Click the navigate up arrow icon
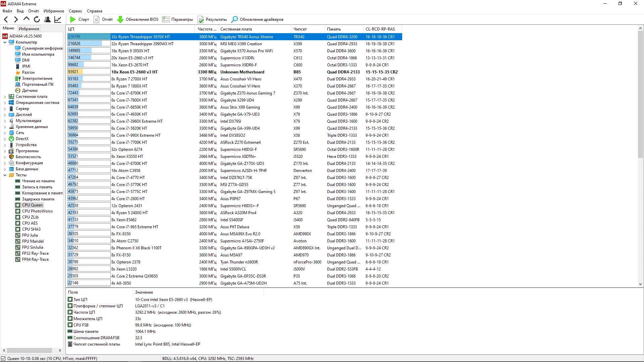Screen dimensions: 644x362 tap(26, 19)
